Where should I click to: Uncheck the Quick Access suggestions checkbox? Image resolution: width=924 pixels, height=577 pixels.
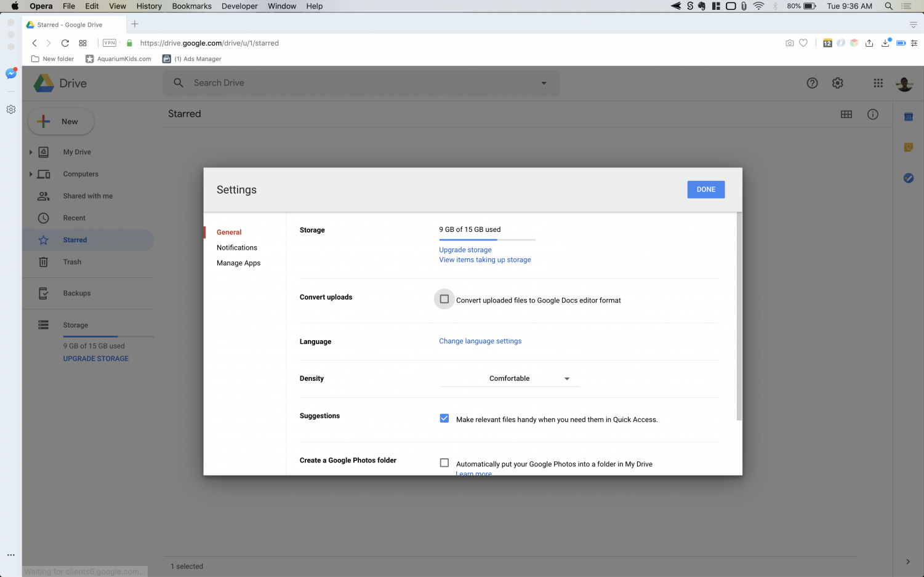(x=444, y=419)
